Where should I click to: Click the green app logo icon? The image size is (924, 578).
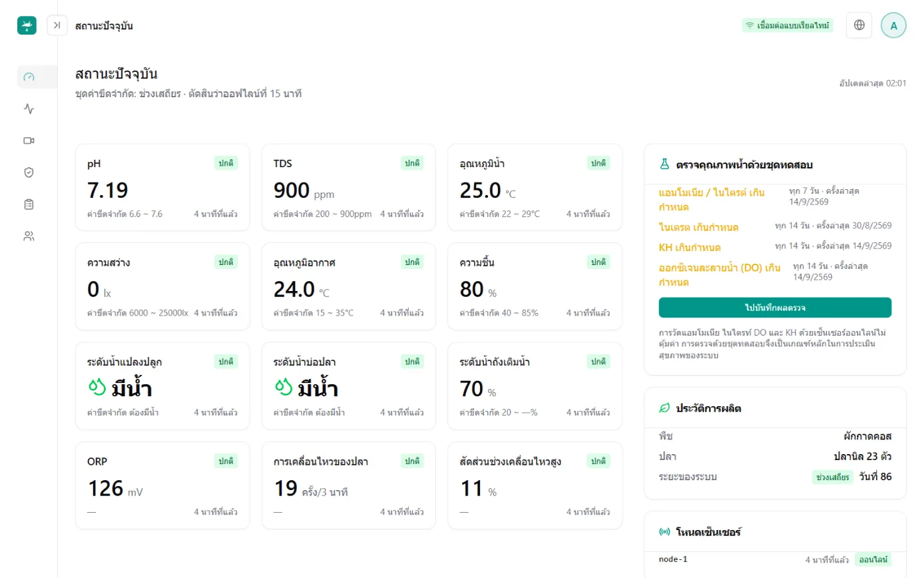[x=27, y=25]
